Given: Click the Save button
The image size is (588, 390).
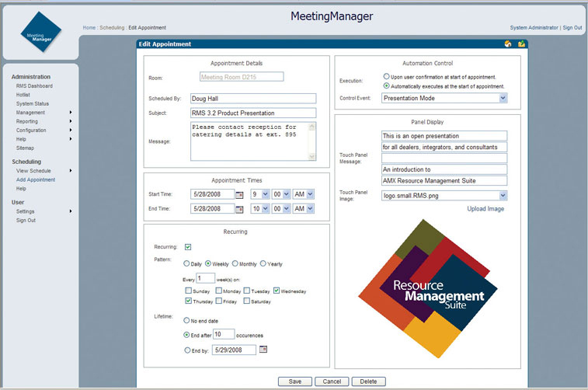Looking at the screenshot, I should [294, 381].
